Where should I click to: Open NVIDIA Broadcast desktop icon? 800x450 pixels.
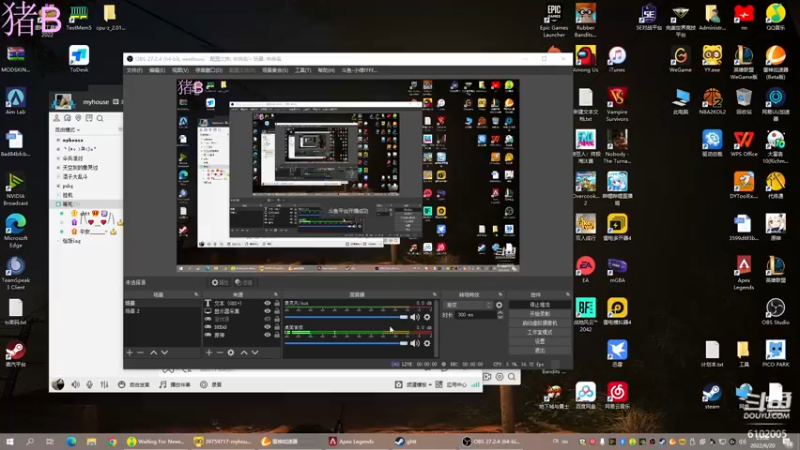15,189
